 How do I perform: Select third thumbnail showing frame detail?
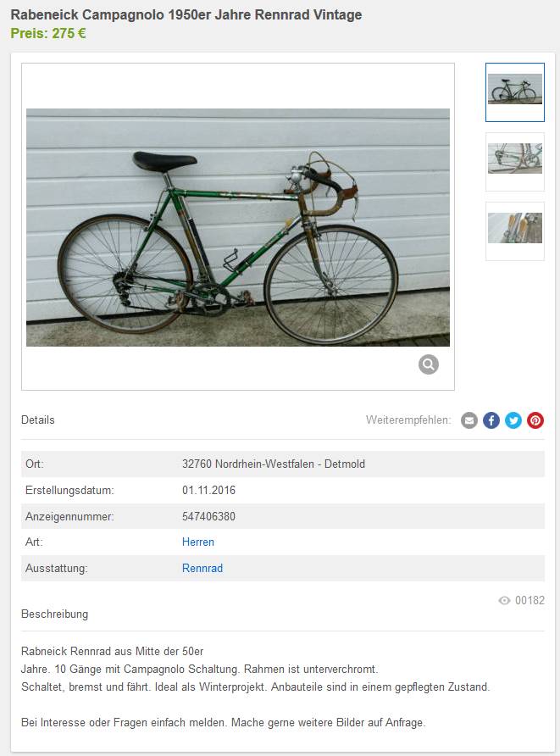[515, 231]
